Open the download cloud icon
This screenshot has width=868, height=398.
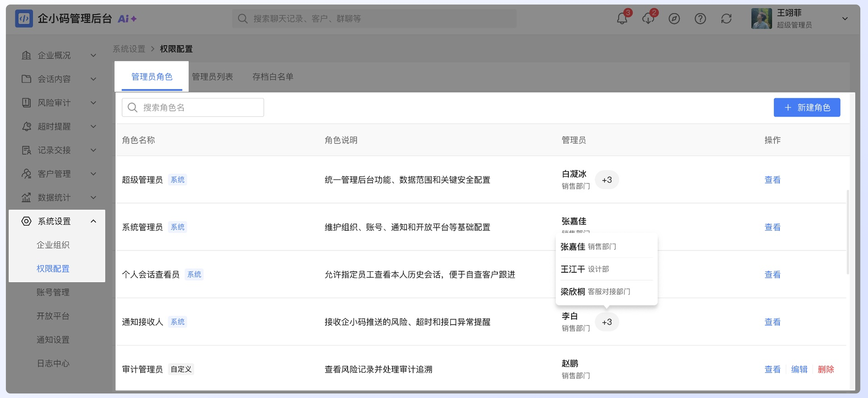click(648, 19)
